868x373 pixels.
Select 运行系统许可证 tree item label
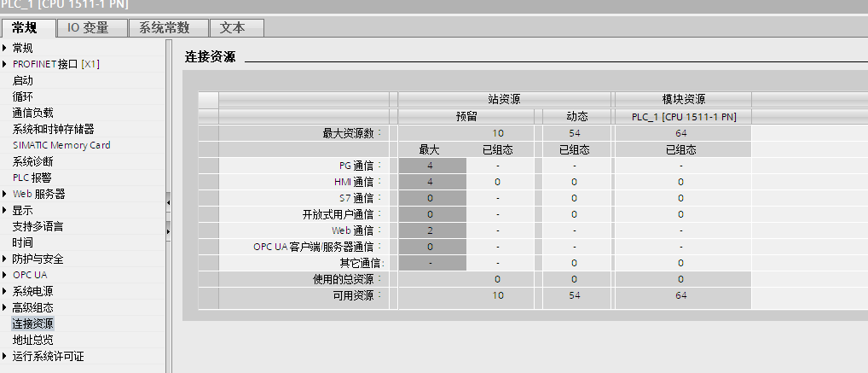click(x=48, y=357)
